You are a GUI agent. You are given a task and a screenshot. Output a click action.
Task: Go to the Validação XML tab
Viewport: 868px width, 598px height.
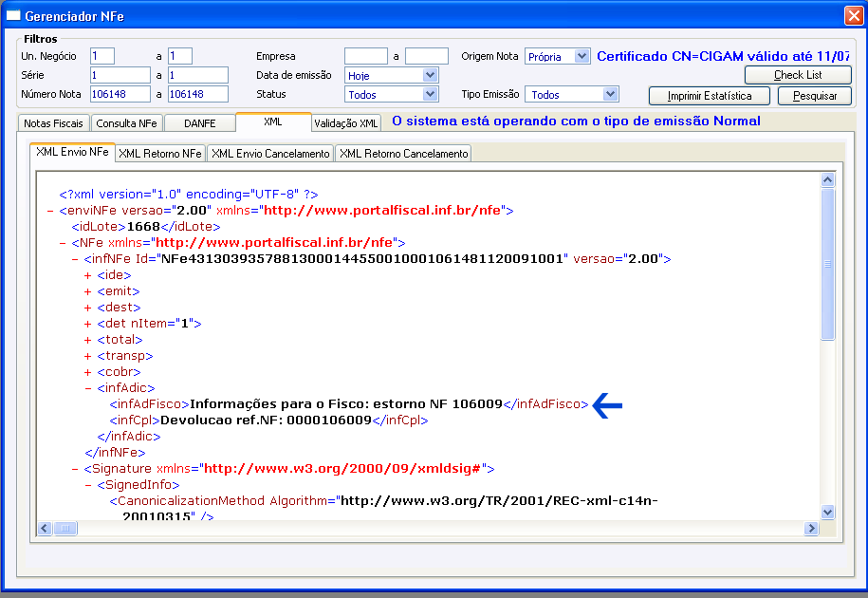(346, 123)
